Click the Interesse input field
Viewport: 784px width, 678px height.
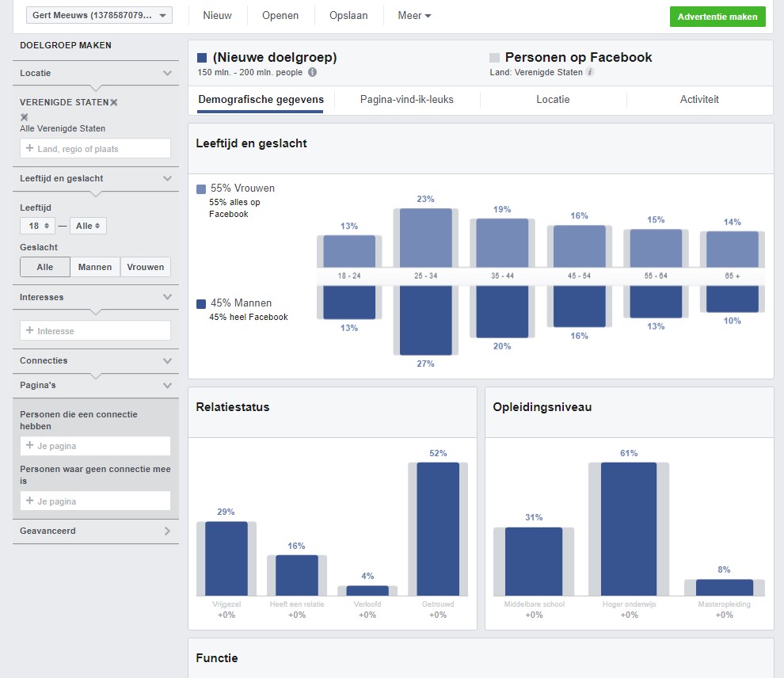pos(95,330)
